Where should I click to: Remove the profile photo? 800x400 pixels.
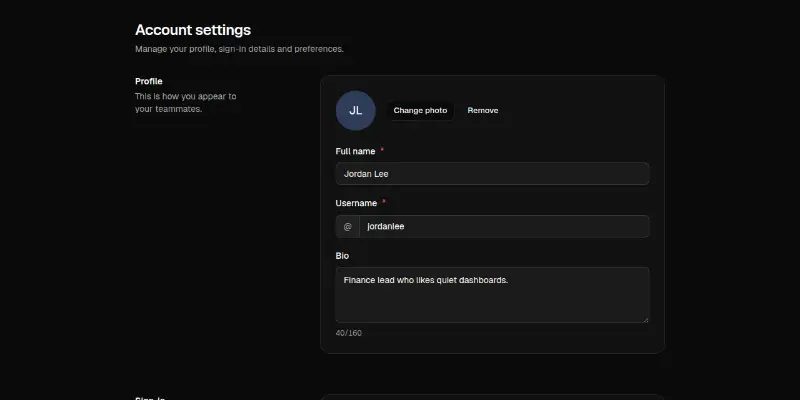pyautogui.click(x=483, y=111)
